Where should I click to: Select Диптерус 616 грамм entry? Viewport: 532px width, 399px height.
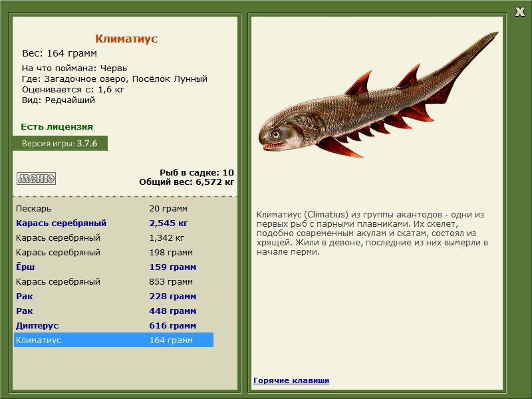tap(114, 325)
